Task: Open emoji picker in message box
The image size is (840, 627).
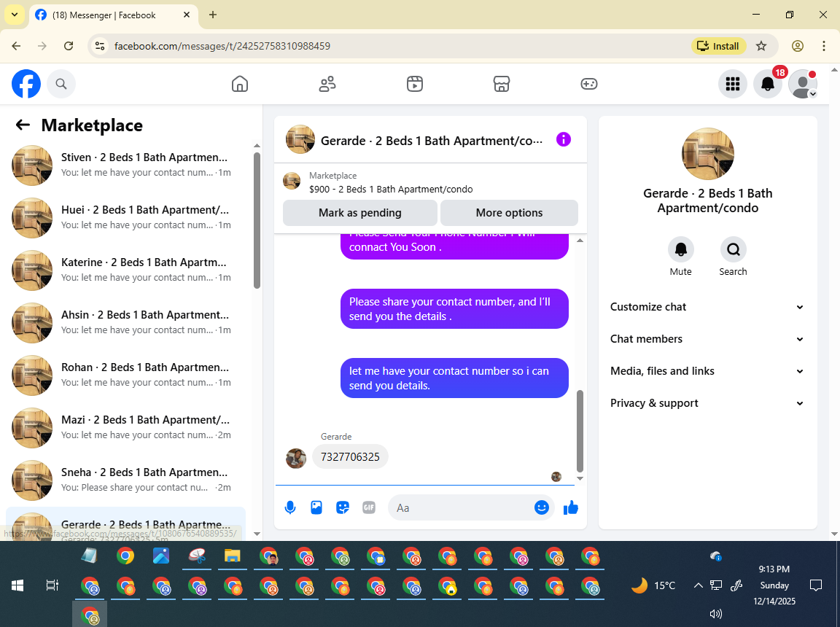Action: tap(542, 507)
